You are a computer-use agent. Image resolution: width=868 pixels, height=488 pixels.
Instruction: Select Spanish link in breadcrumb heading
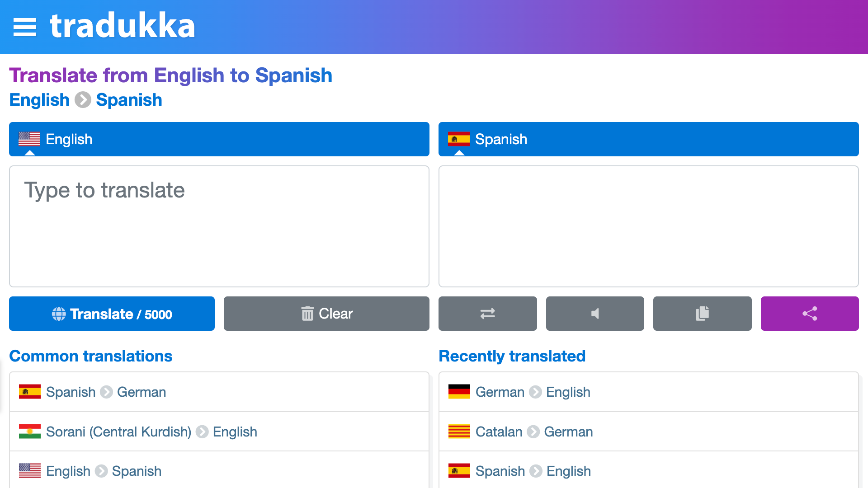[129, 100]
